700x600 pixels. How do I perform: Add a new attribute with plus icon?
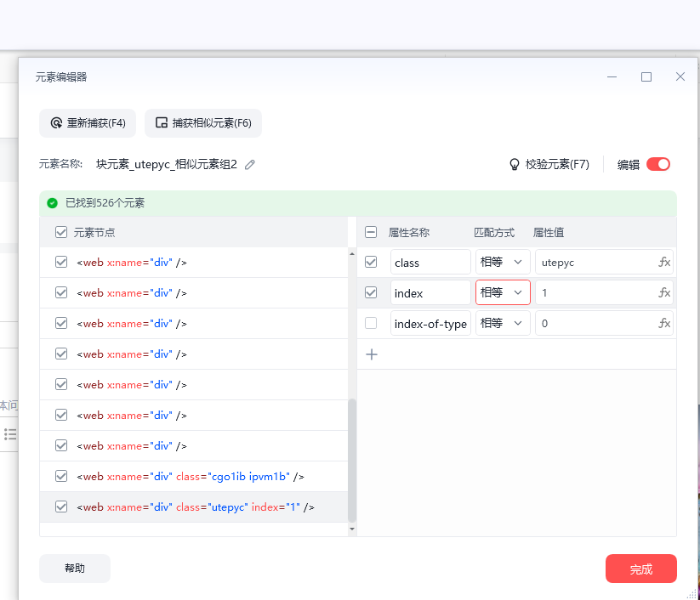click(372, 354)
